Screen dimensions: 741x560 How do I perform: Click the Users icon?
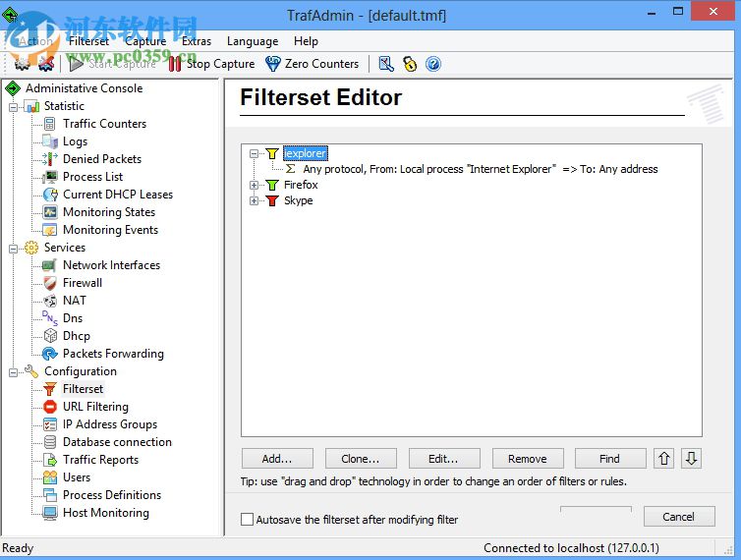pos(49,477)
